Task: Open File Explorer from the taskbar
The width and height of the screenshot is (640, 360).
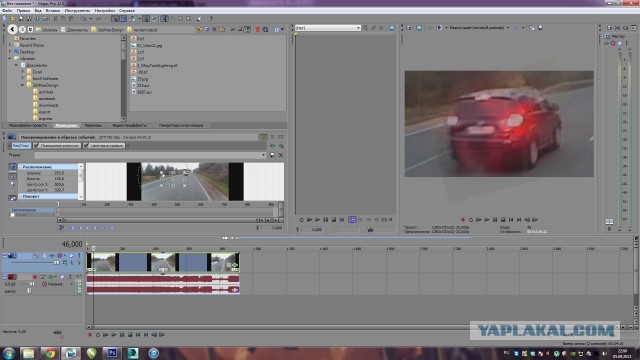Action: pyautogui.click(x=29, y=353)
